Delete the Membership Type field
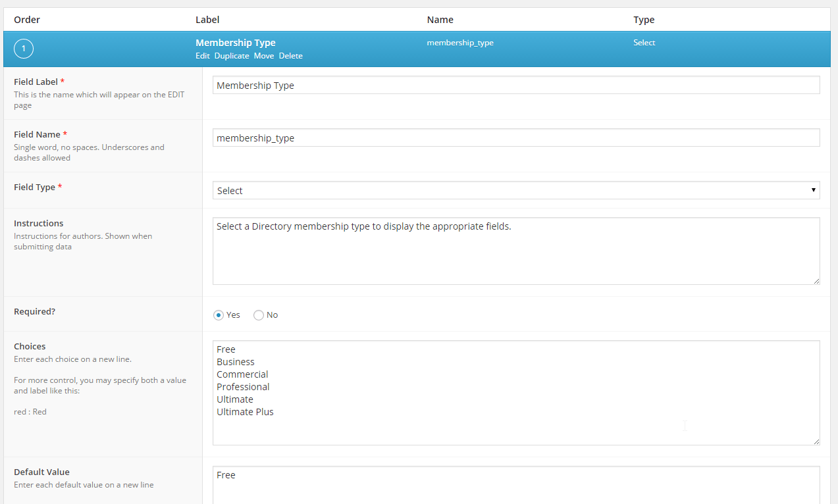The image size is (838, 504). 290,56
